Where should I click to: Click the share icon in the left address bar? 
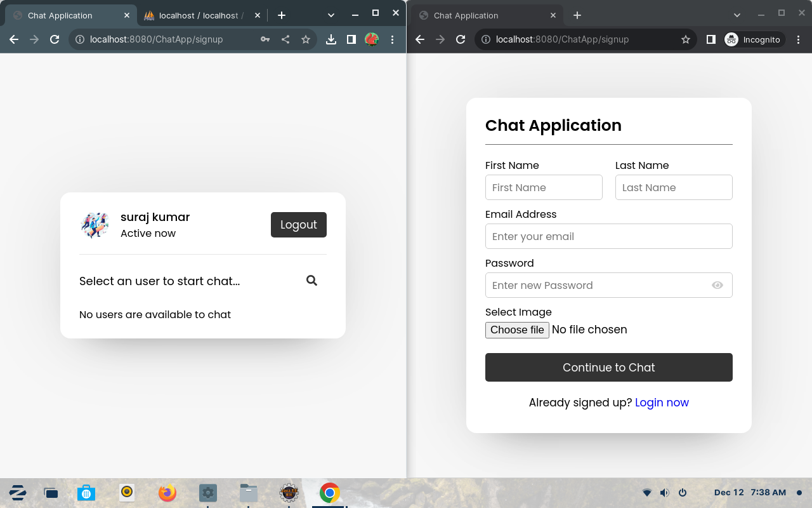285,39
